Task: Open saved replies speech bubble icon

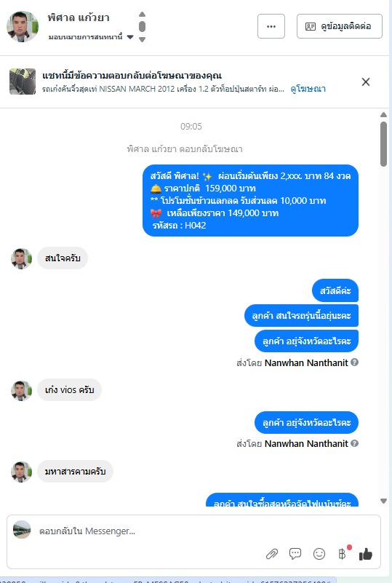Action: pyautogui.click(x=295, y=554)
